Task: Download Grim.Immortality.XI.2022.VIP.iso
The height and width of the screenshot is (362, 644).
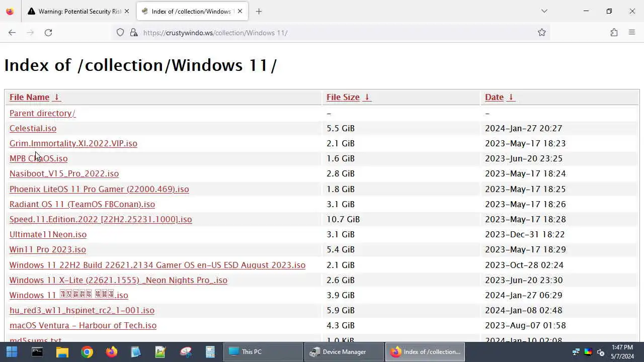Action: point(73,143)
